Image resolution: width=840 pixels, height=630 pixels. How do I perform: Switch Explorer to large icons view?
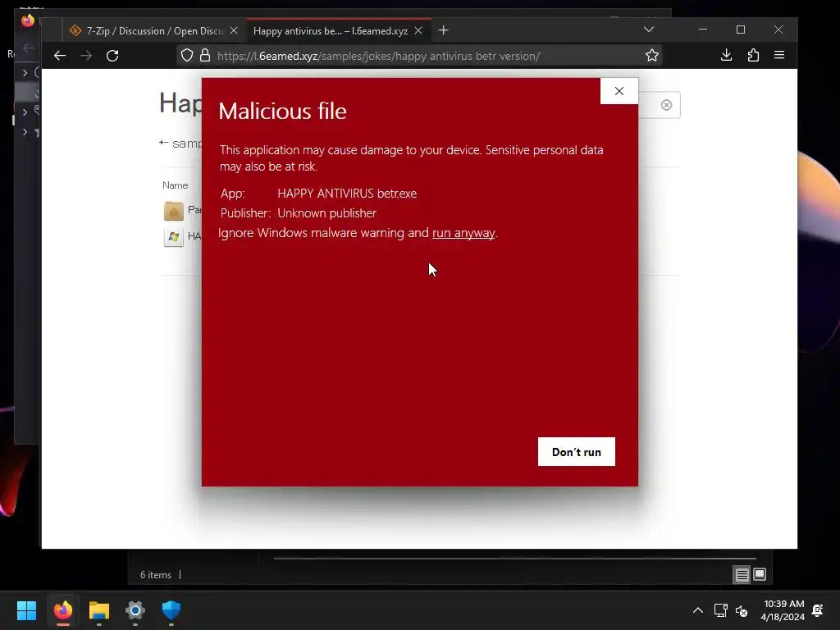pyautogui.click(x=760, y=574)
